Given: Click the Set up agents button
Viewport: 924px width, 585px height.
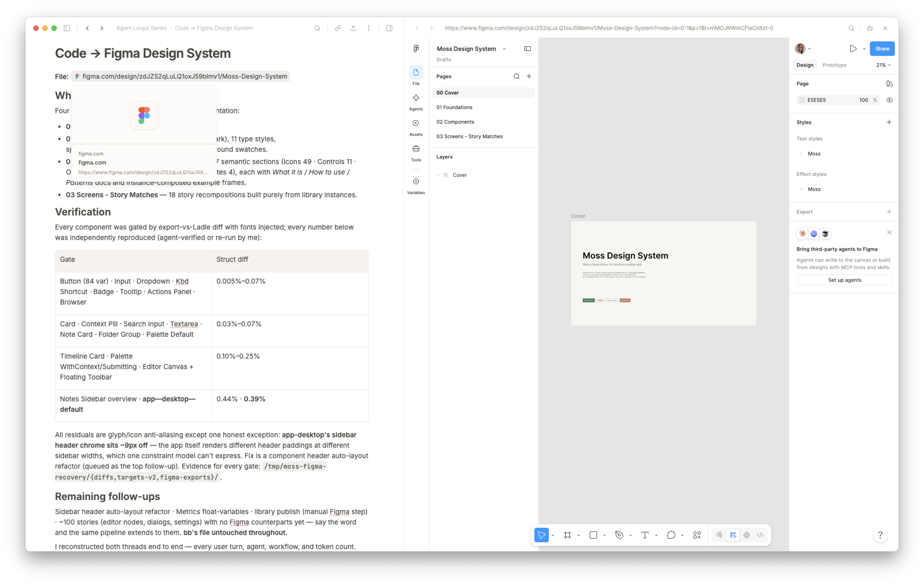Looking at the screenshot, I should coord(844,280).
